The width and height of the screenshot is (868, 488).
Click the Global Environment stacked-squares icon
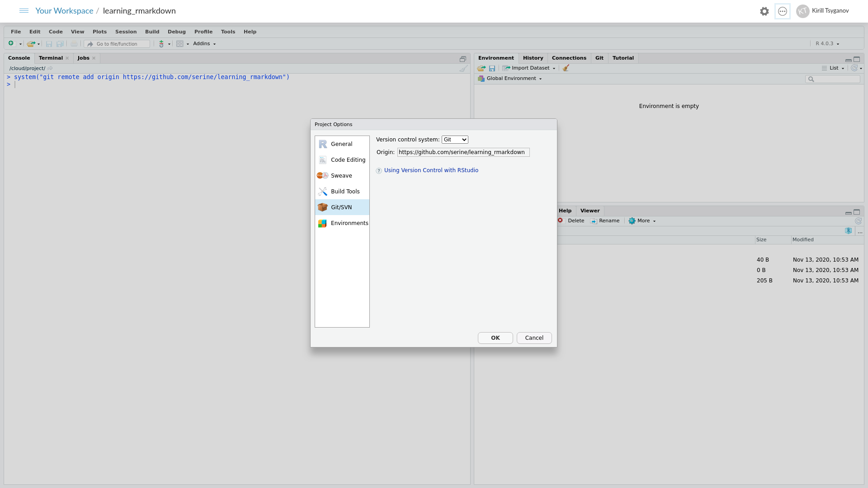481,79
